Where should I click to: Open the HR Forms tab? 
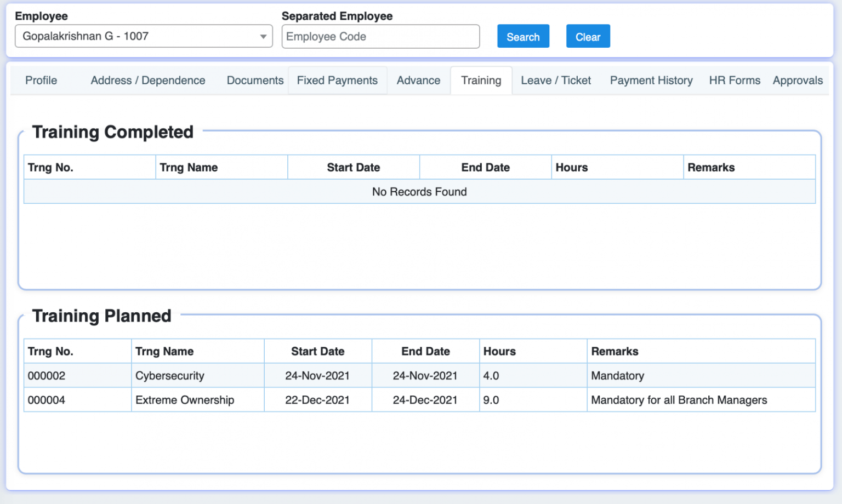coord(735,81)
